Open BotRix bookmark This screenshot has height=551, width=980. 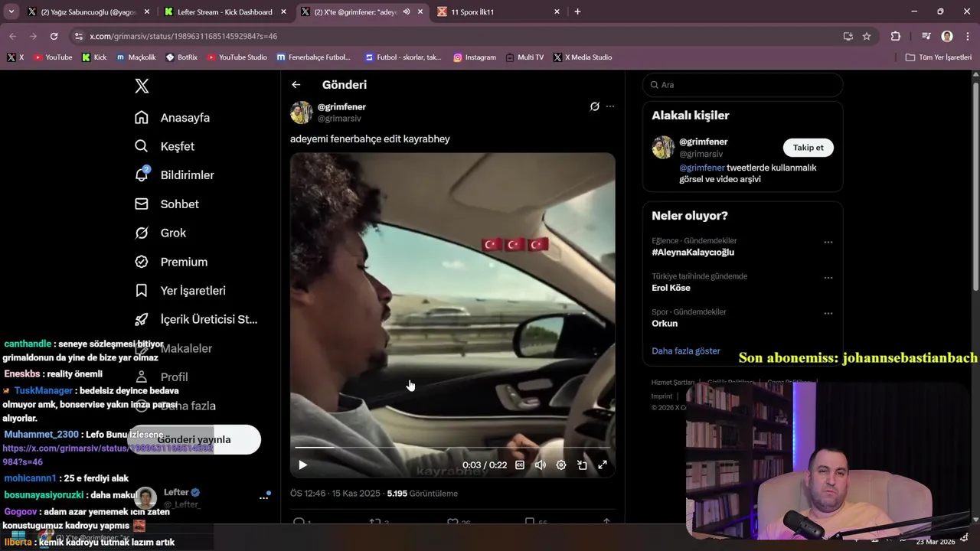181,57
